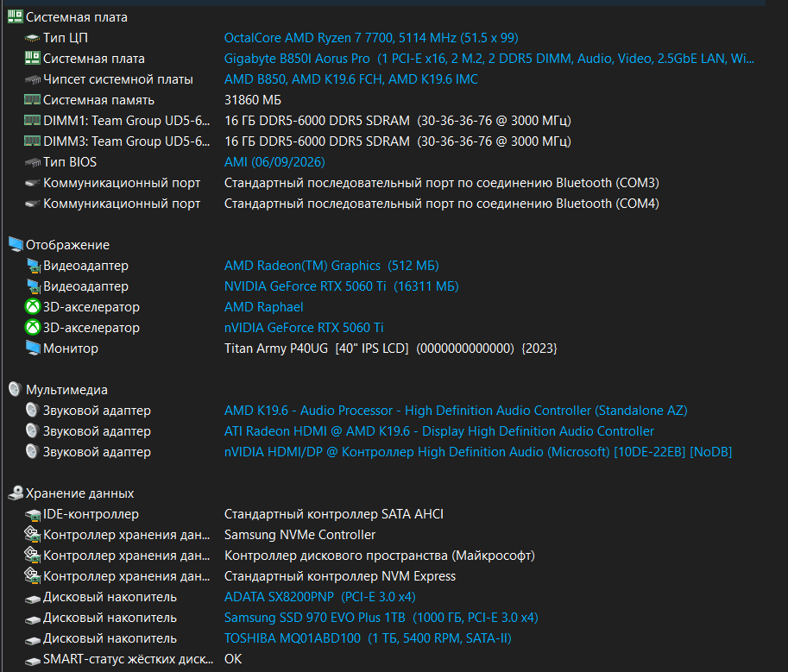Select the Мультимедиа section heading

coord(66,390)
